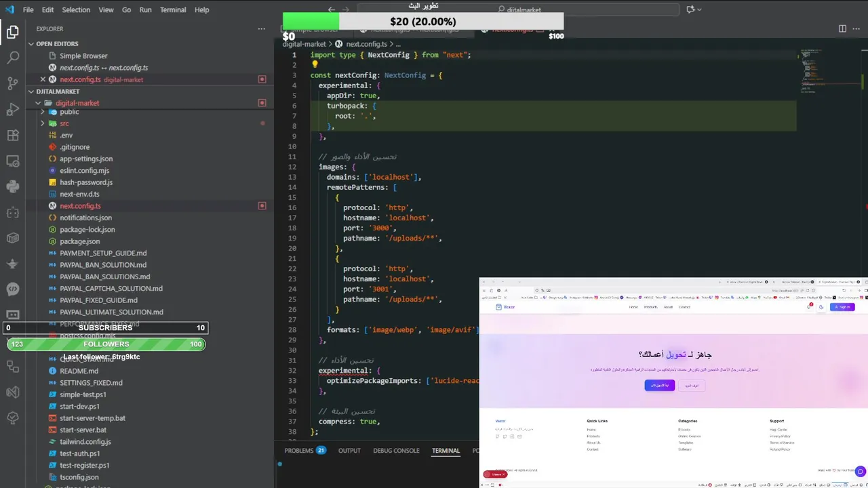Click Products link in website nav
The height and width of the screenshot is (488, 868).
pyautogui.click(x=651, y=307)
